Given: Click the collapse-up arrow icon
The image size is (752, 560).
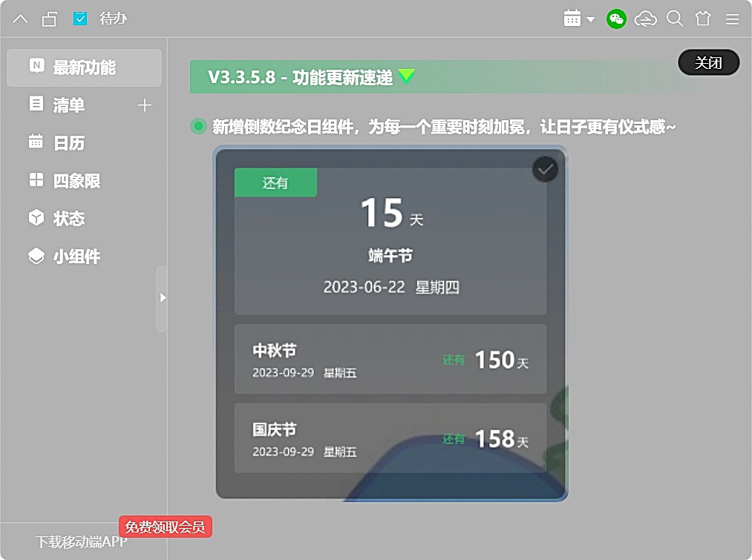Looking at the screenshot, I should pos(21,19).
